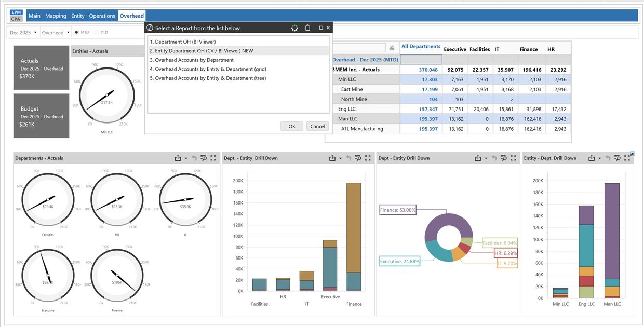Open the Mapping tab
The image size is (644, 327).
[56, 16]
